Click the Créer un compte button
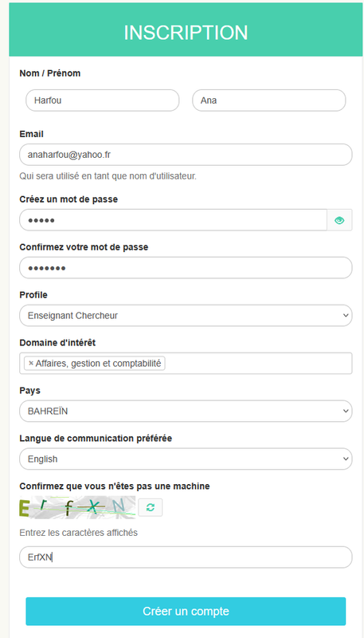Viewport: 364px width, 638px height. [x=186, y=611]
